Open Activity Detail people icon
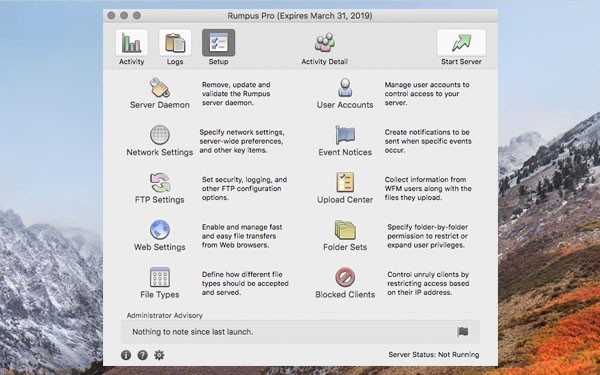Viewport: 600px width, 375px height. (x=324, y=42)
